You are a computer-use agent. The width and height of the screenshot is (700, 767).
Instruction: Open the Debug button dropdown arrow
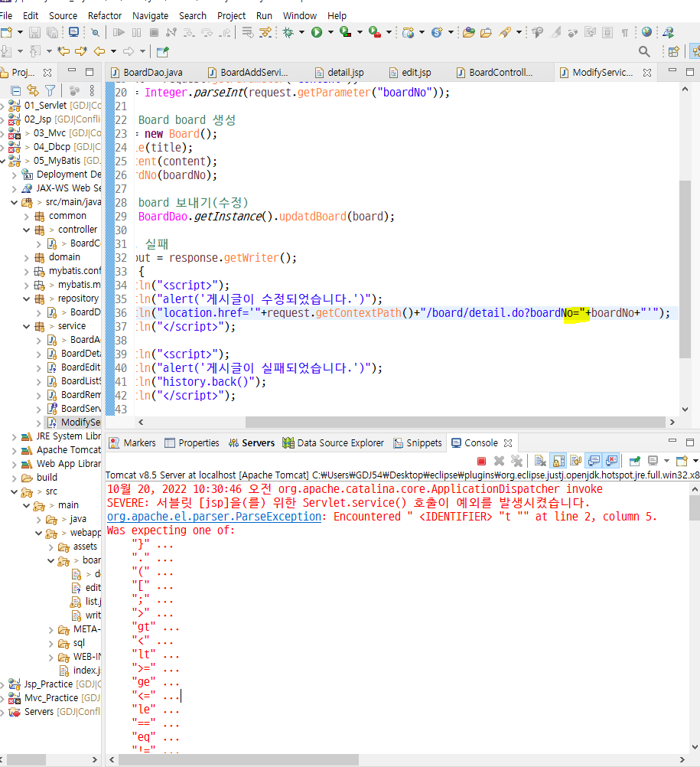(301, 32)
